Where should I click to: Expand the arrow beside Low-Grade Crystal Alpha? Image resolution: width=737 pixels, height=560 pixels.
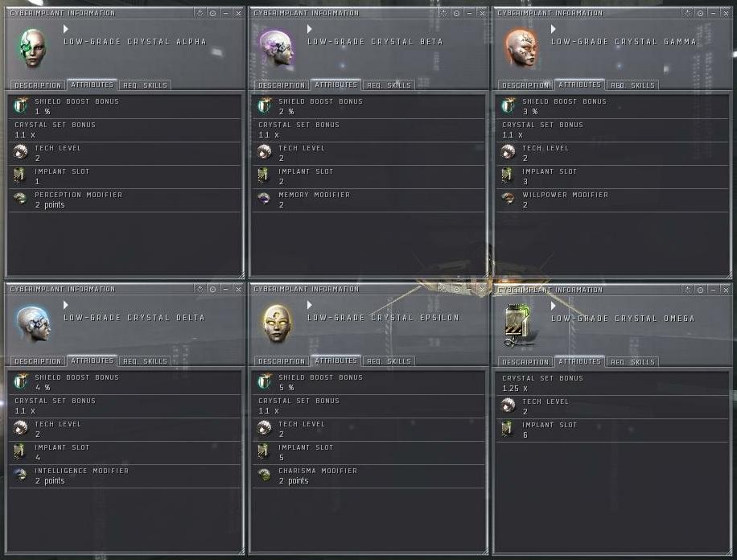pyautogui.click(x=66, y=29)
